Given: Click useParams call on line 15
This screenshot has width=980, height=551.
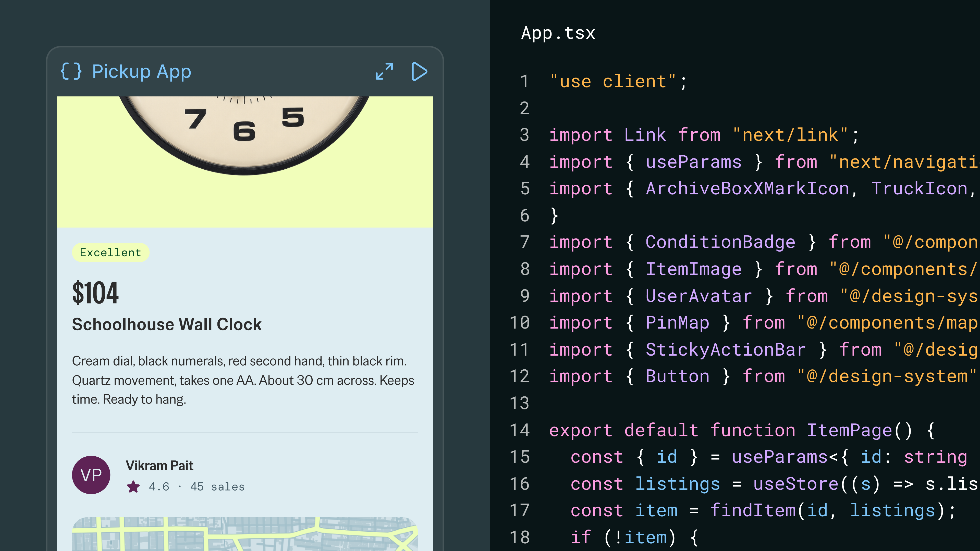Looking at the screenshot, I should click(779, 457).
